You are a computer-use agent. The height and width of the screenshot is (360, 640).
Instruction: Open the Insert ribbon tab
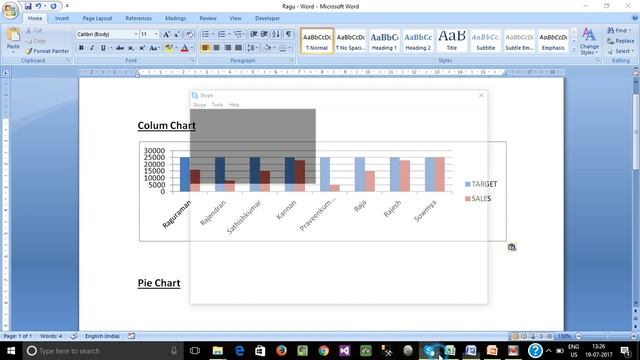pyautogui.click(x=62, y=18)
